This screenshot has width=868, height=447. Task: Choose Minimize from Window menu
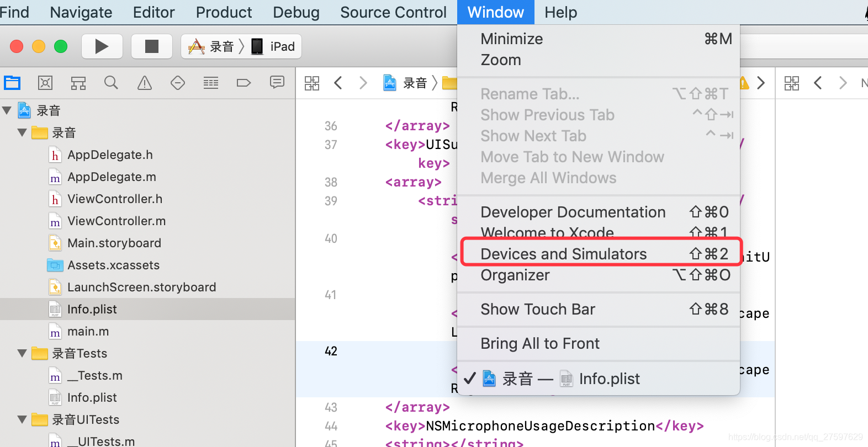[x=599, y=39]
